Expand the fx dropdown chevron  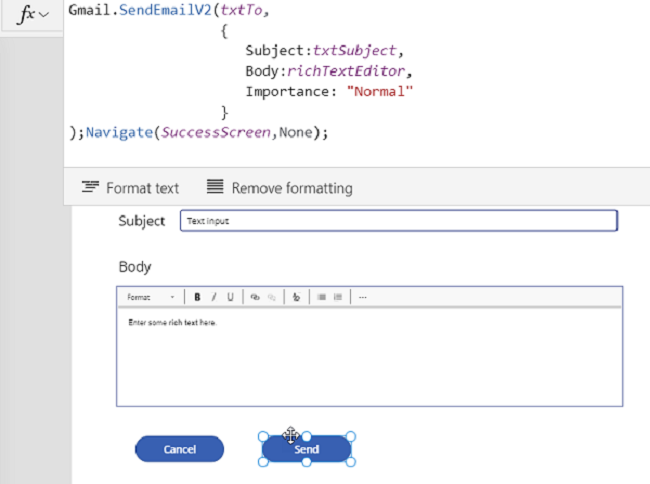(44, 15)
